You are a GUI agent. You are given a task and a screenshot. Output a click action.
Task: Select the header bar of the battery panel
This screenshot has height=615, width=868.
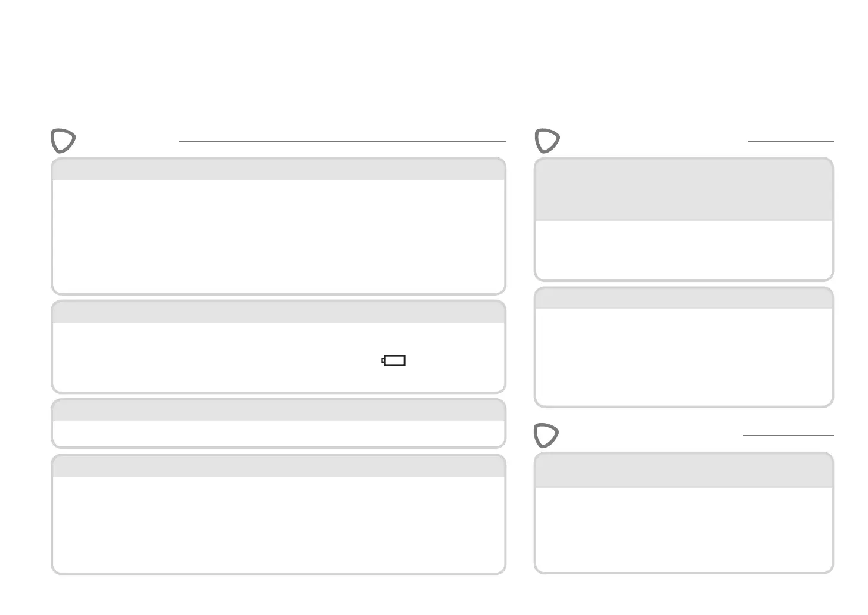278,312
